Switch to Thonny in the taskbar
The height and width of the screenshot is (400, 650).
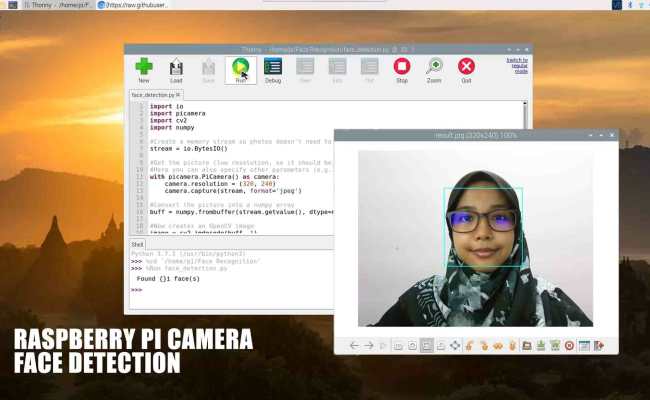coord(58,5)
